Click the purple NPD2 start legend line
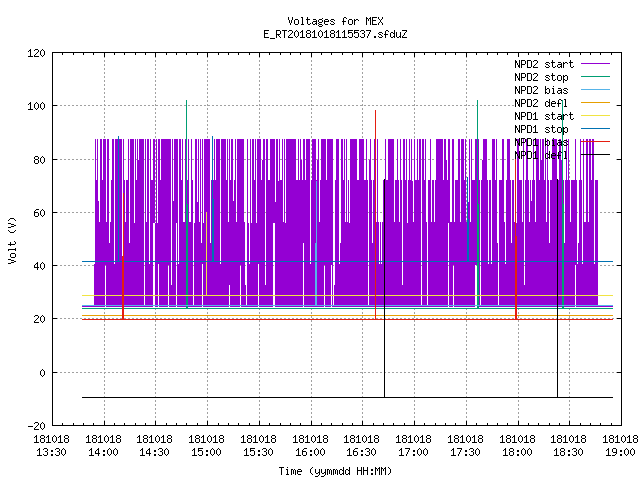The width and height of the screenshot is (640, 480). [x=596, y=64]
